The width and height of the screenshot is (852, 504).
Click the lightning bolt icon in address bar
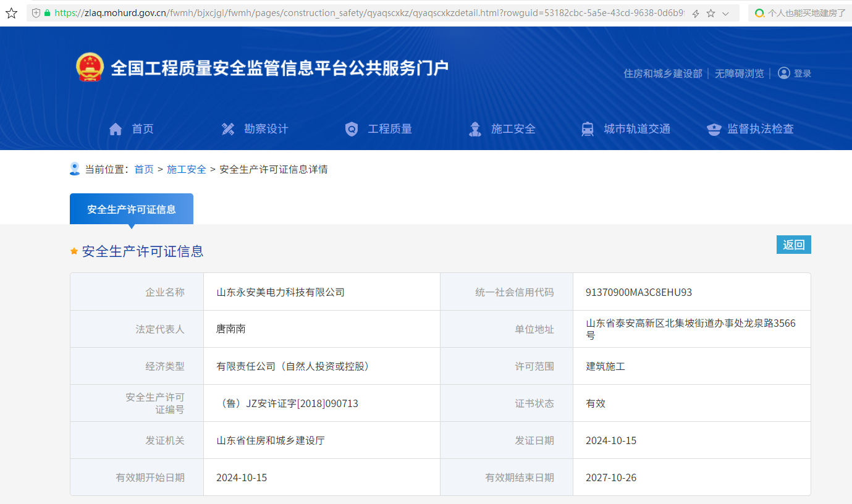pyautogui.click(x=696, y=14)
